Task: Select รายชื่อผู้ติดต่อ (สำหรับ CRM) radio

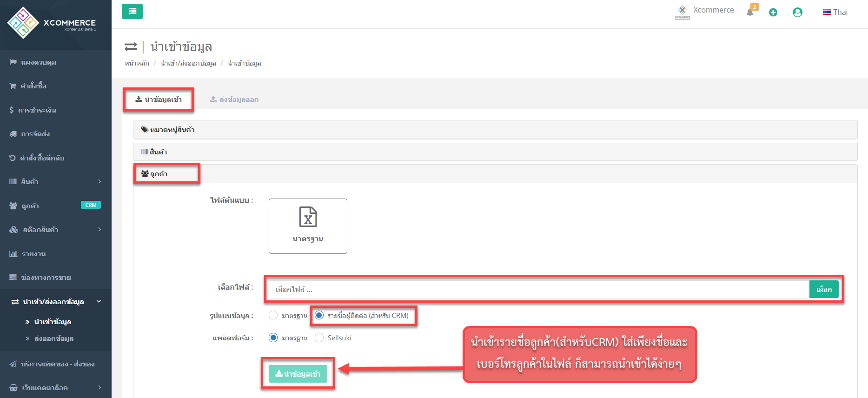Action: pos(319,315)
